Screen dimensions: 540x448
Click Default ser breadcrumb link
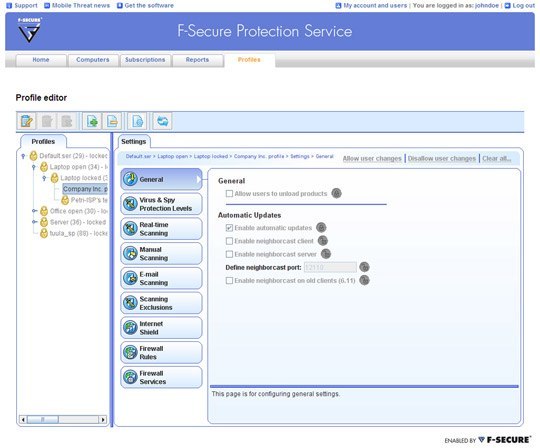138,156
